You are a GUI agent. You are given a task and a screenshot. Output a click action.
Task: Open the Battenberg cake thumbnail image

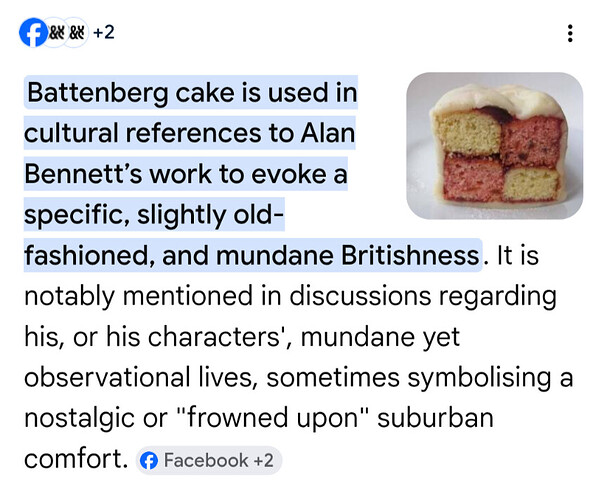pos(495,146)
